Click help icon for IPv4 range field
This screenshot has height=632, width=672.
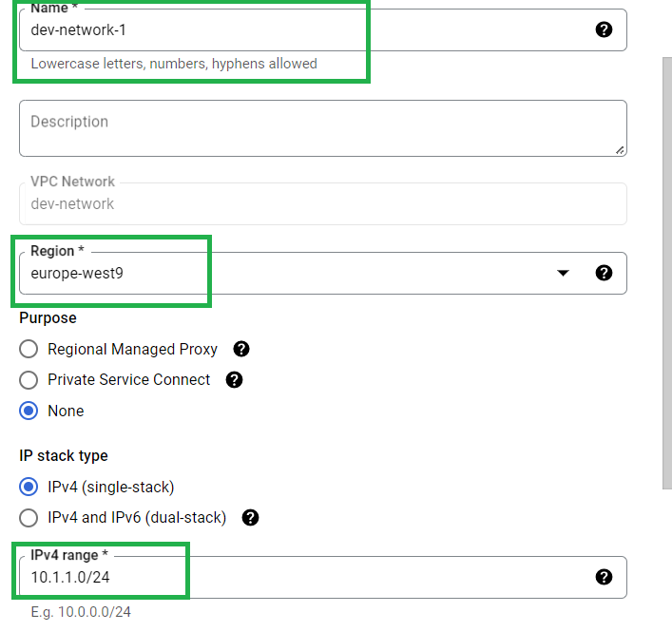604,577
